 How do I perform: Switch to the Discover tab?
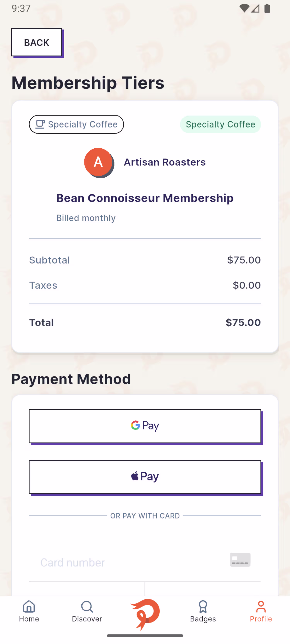[87, 611]
